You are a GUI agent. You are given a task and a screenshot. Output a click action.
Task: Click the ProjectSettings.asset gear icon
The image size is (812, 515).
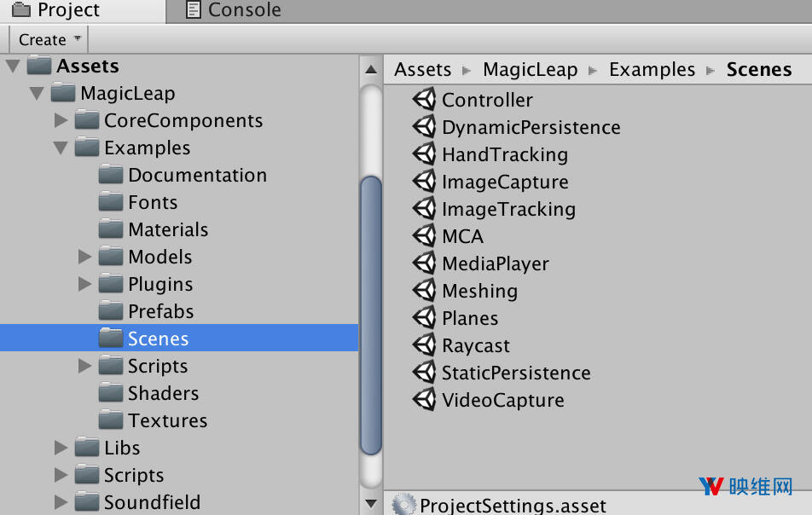point(403,505)
